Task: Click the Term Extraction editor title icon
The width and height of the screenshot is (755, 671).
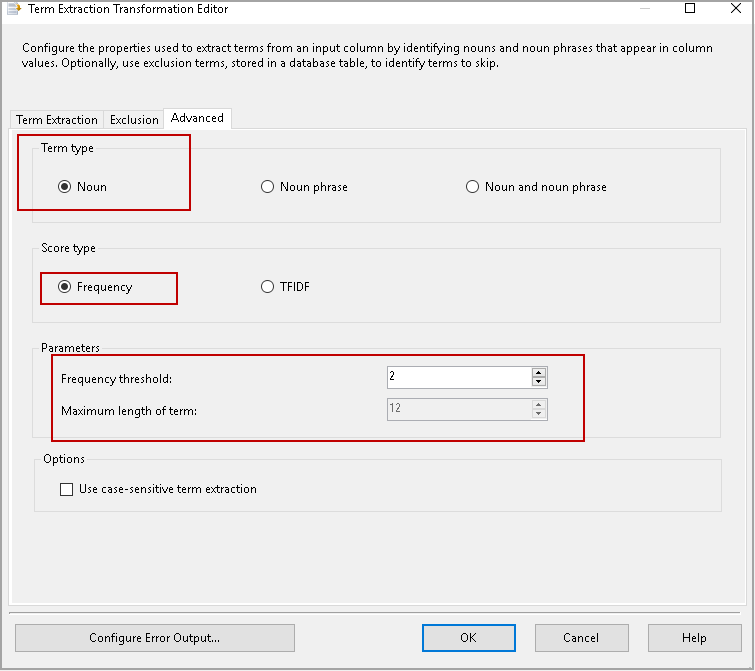Action: pos(14,9)
